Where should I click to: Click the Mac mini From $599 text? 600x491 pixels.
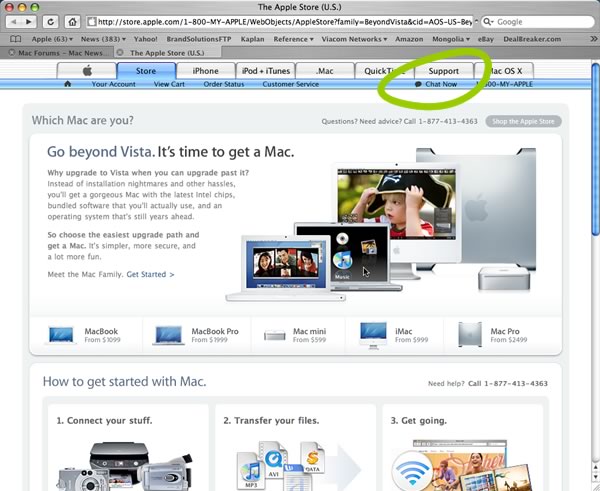pos(310,335)
